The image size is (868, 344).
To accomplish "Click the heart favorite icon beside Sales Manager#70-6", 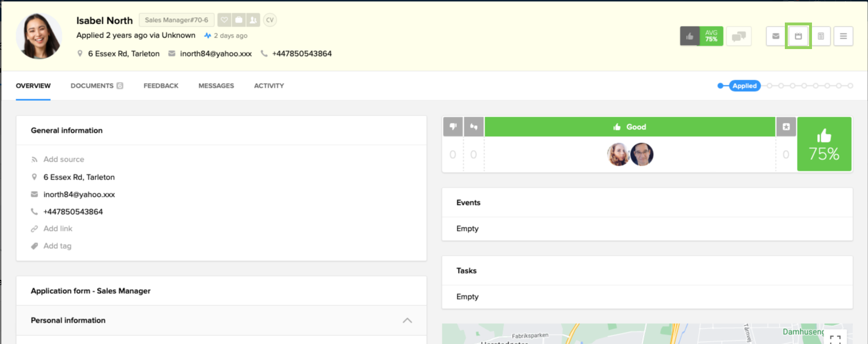I will click(225, 20).
